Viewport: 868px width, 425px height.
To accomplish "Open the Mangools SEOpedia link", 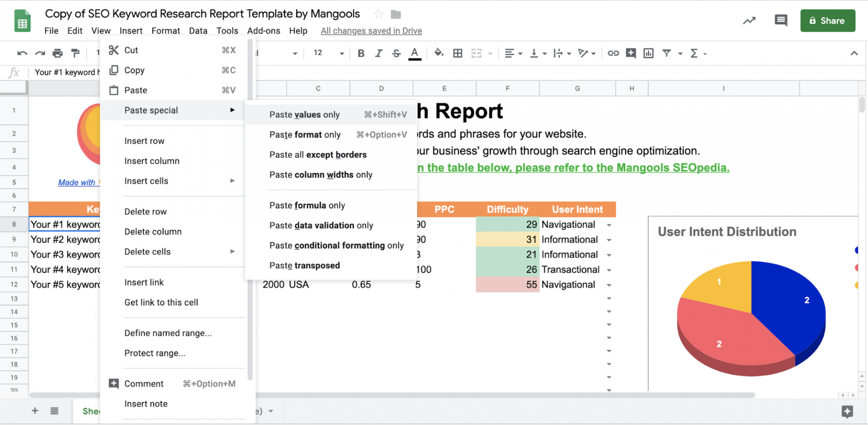I will tap(673, 167).
